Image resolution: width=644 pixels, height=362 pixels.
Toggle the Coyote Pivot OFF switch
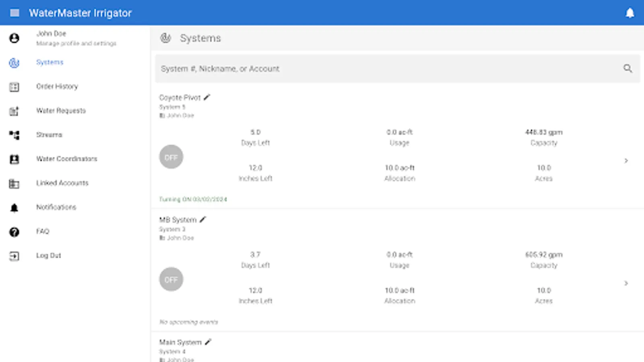[x=171, y=157]
